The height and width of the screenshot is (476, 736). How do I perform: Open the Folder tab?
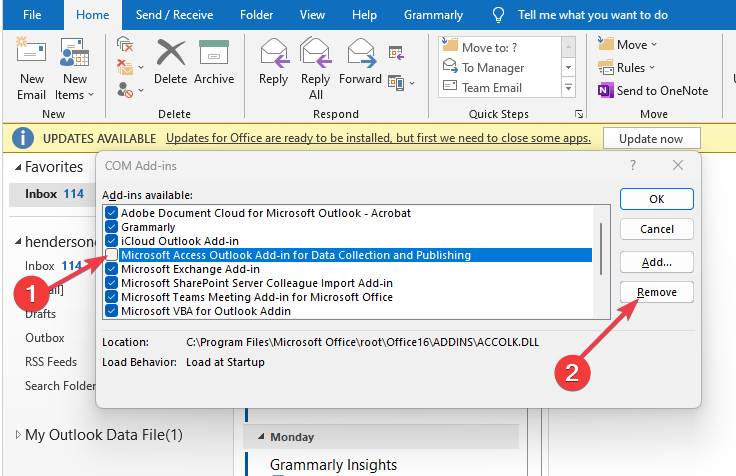(x=256, y=15)
